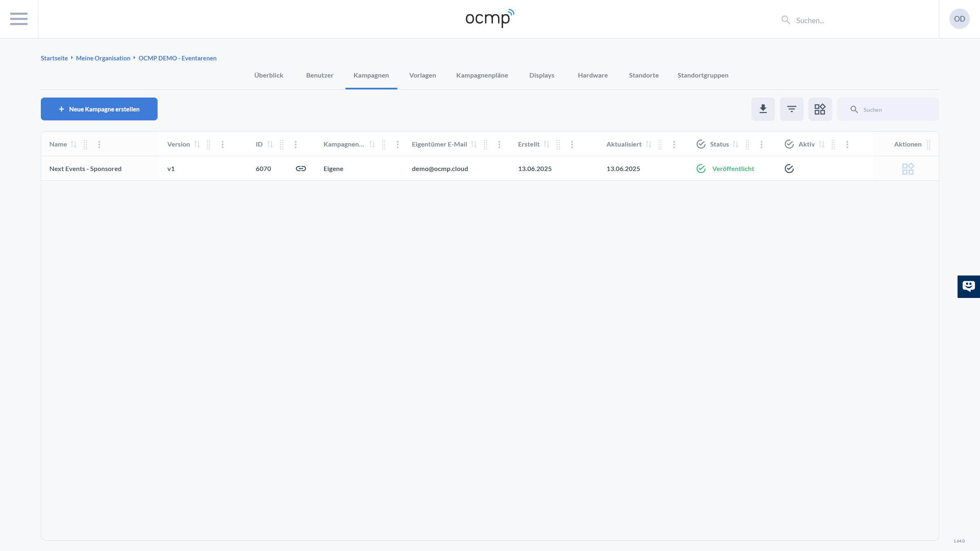
Task: Open actions icon for Next Events row
Action: coord(908,169)
